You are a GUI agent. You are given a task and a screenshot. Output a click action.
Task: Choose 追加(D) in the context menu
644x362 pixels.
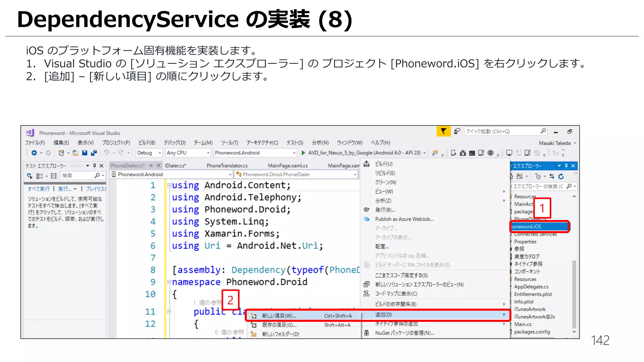coord(435,315)
